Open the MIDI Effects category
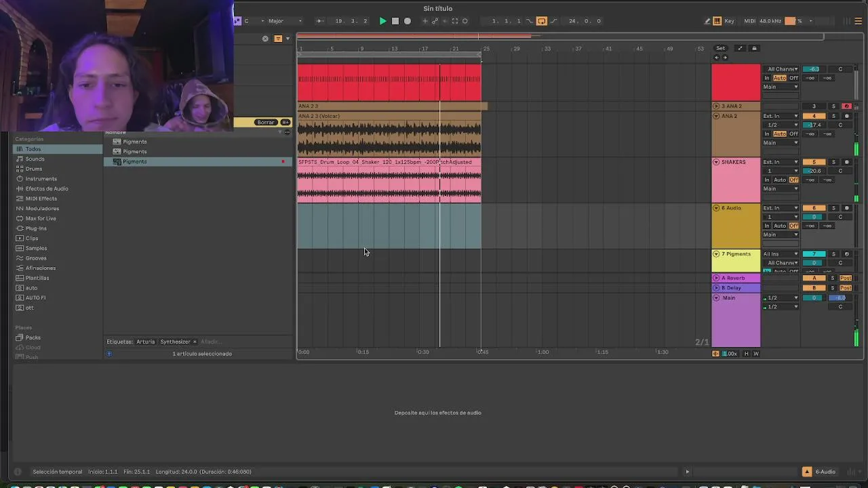Viewport: 868px width, 488px height. click(x=41, y=199)
